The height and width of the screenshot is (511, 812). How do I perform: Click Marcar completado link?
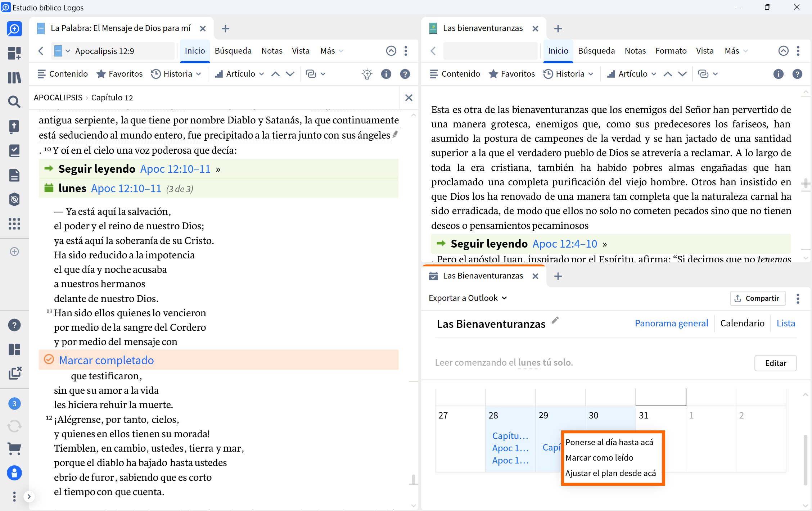(x=106, y=360)
